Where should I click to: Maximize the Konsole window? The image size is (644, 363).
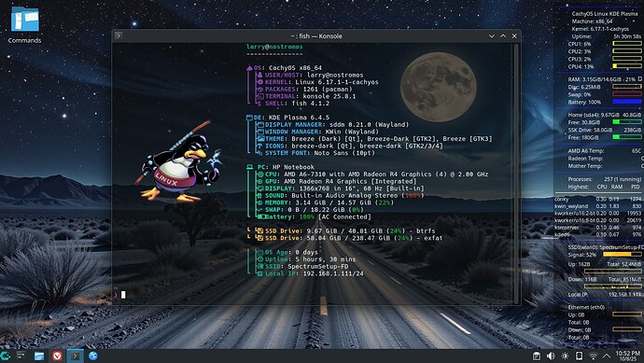click(503, 36)
